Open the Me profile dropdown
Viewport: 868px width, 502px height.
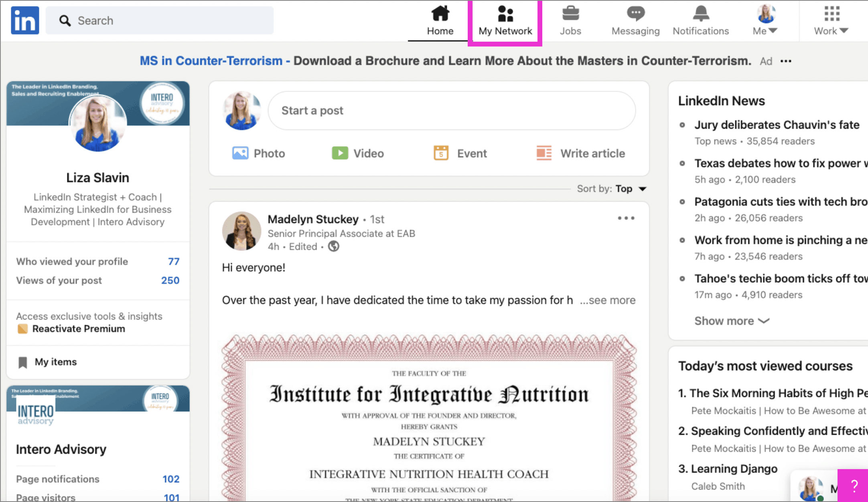(765, 20)
